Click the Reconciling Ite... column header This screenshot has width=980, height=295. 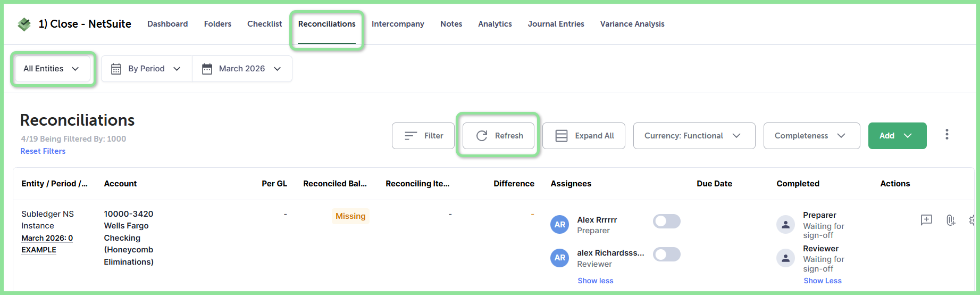point(417,184)
